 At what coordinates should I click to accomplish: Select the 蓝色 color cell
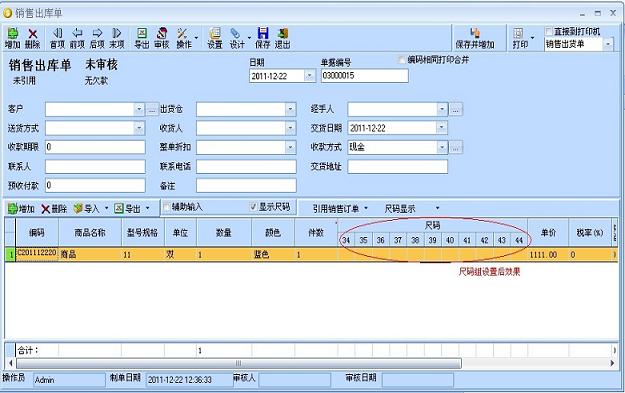tap(273, 254)
